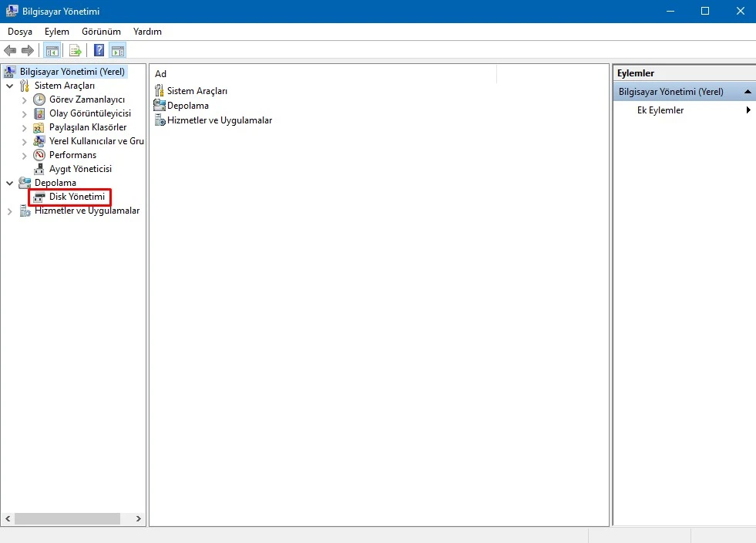Collapse the Sistem Araçları branch
The image size is (756, 543).
[x=10, y=86]
